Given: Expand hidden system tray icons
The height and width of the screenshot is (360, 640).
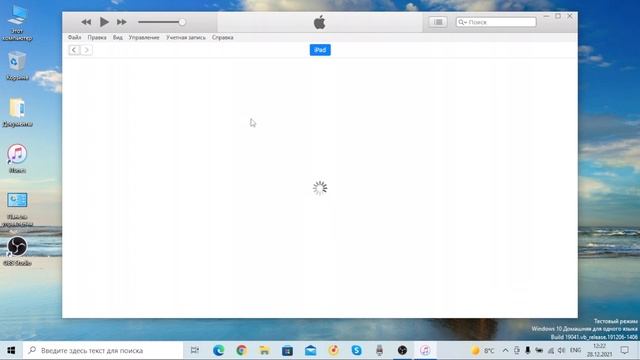Looking at the screenshot, I should pos(505,350).
